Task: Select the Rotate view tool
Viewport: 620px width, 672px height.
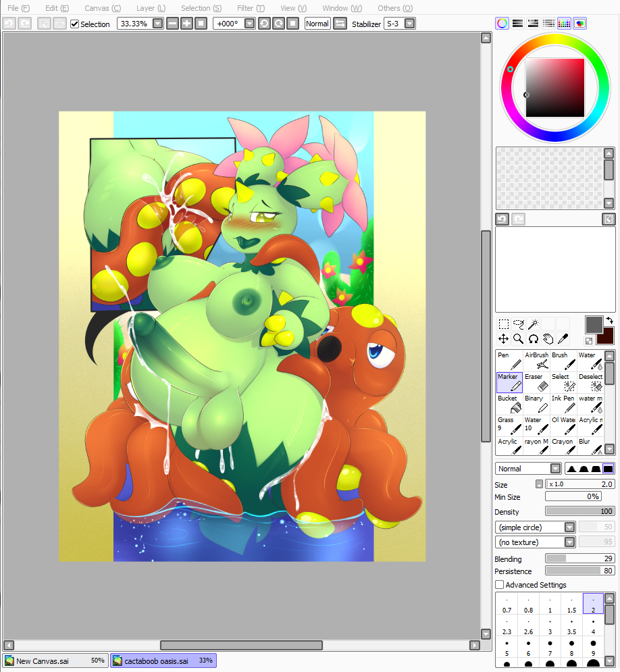Action: tap(533, 339)
